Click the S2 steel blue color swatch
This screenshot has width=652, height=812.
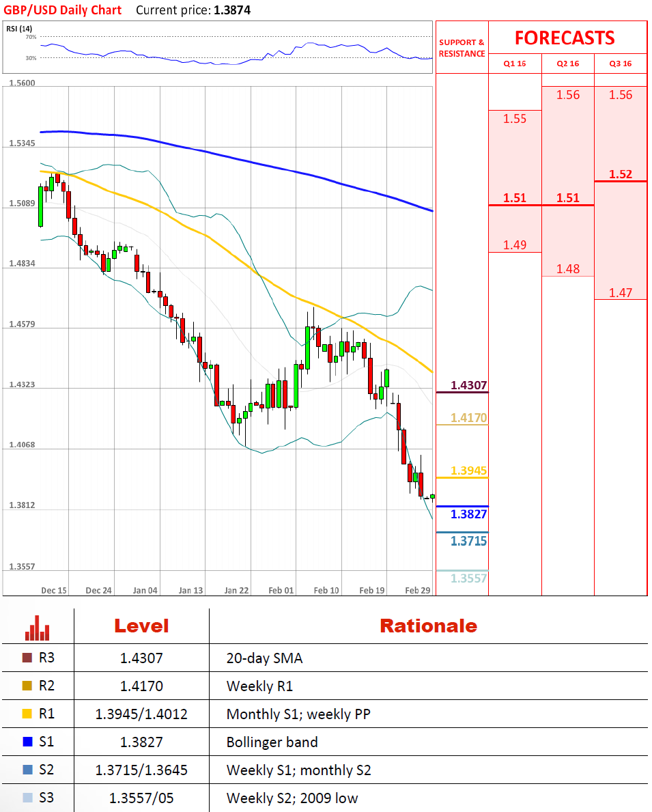click(27, 770)
